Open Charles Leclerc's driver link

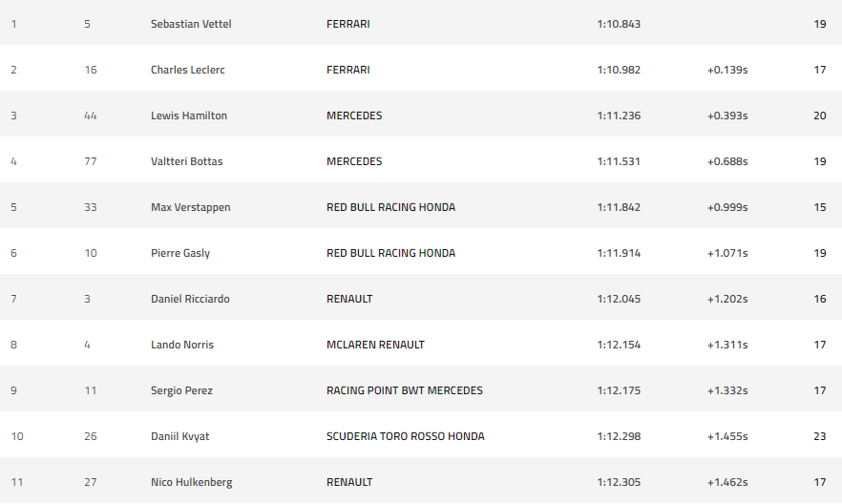(187, 70)
